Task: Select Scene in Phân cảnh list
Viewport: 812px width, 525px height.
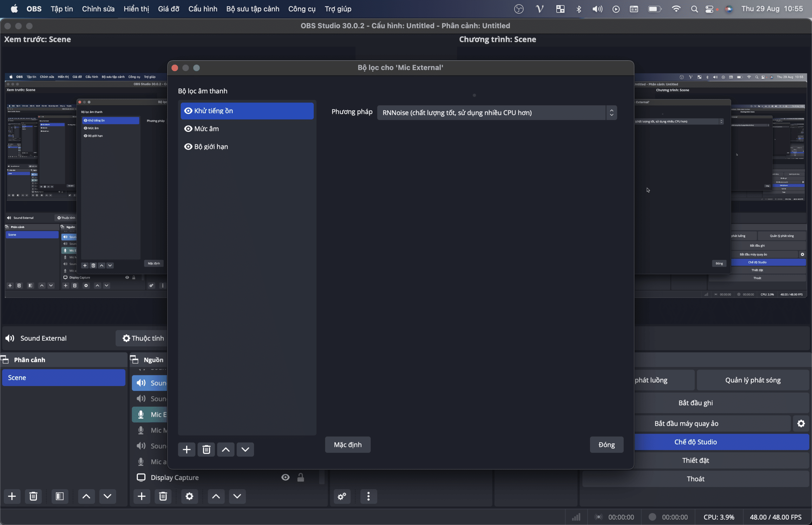Action: [x=64, y=377]
